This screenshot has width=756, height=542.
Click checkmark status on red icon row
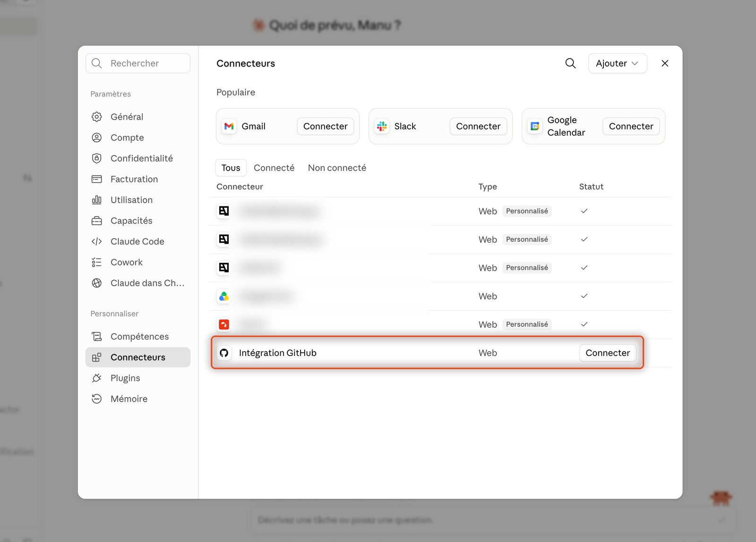tap(584, 324)
